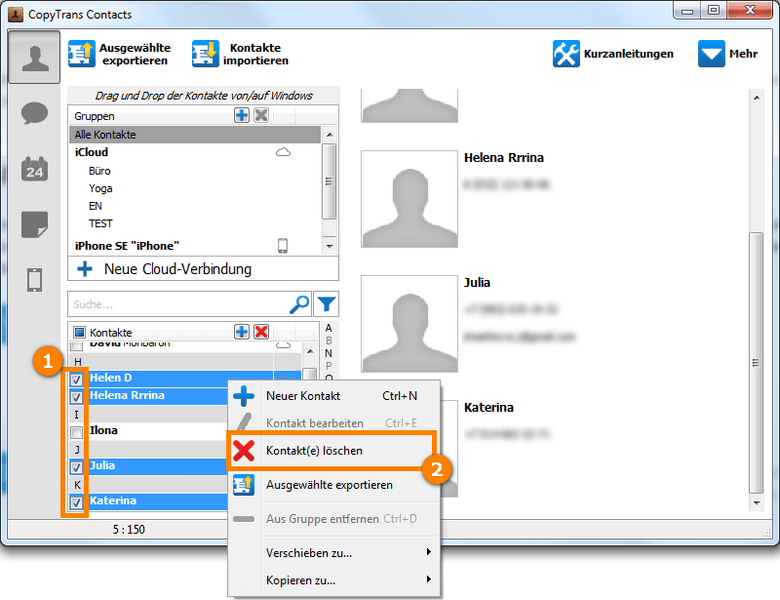
Task: Click the red X icon beside Kontakt(e) löschen
Action: [244, 451]
